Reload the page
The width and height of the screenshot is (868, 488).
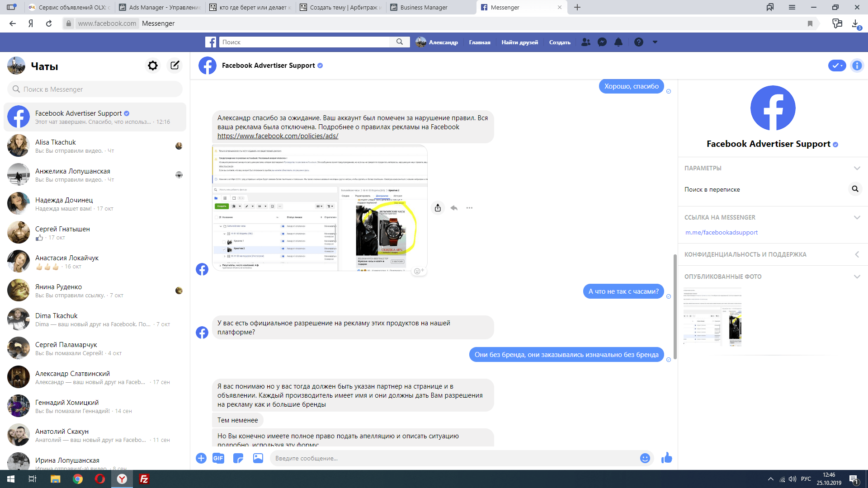pyautogui.click(x=49, y=23)
